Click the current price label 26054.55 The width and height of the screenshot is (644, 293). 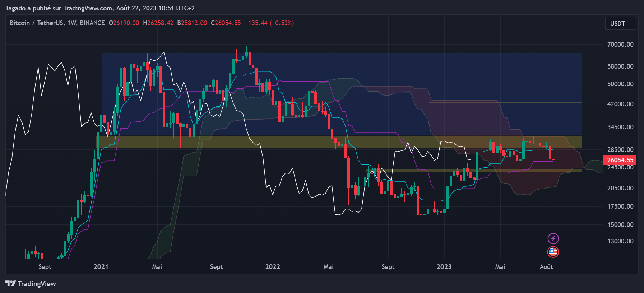pos(620,160)
